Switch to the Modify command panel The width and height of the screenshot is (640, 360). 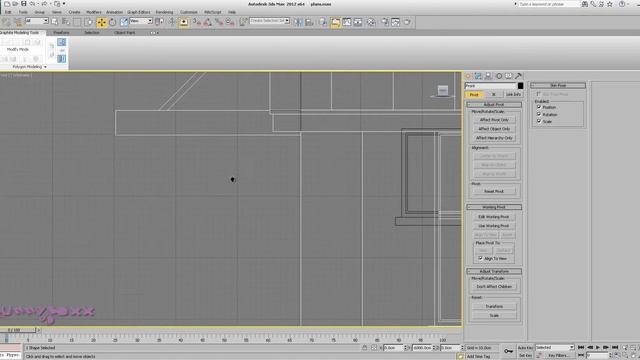click(478, 76)
